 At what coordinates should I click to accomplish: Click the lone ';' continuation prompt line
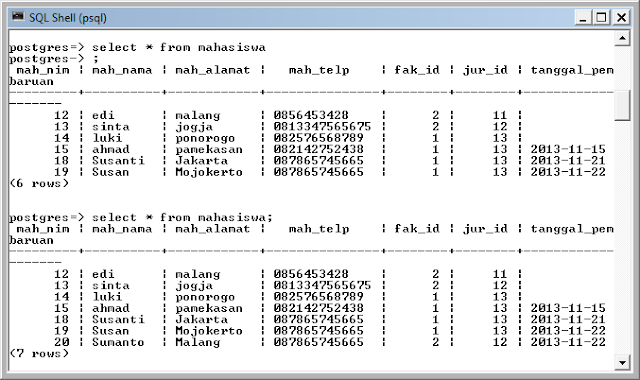pyautogui.click(x=96, y=59)
